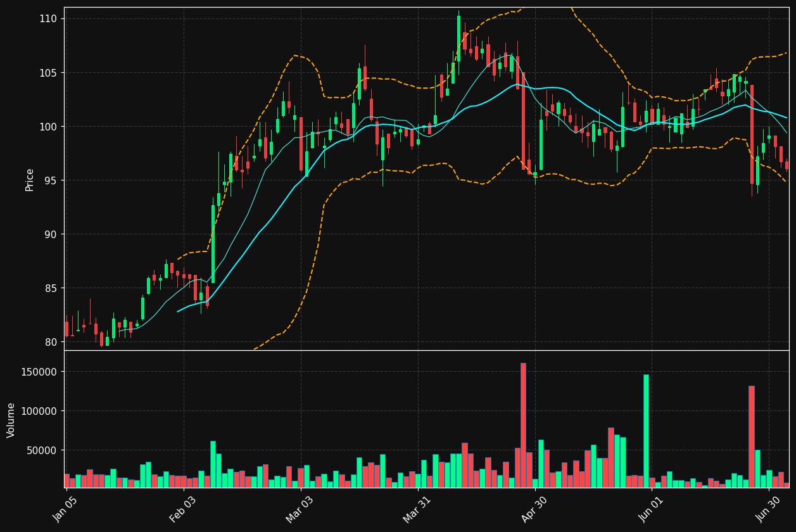Select the 95 price tick label

(x=50, y=180)
